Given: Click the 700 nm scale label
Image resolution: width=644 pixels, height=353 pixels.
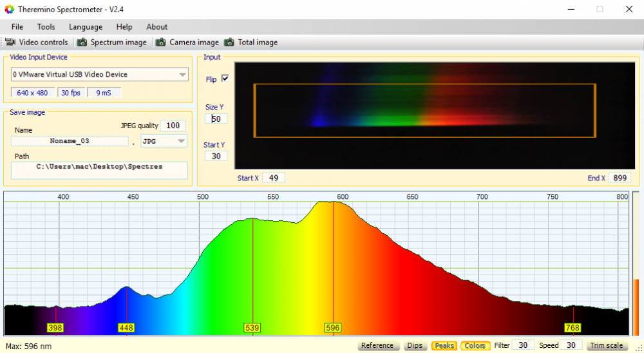Looking at the screenshot, I should [482, 197].
